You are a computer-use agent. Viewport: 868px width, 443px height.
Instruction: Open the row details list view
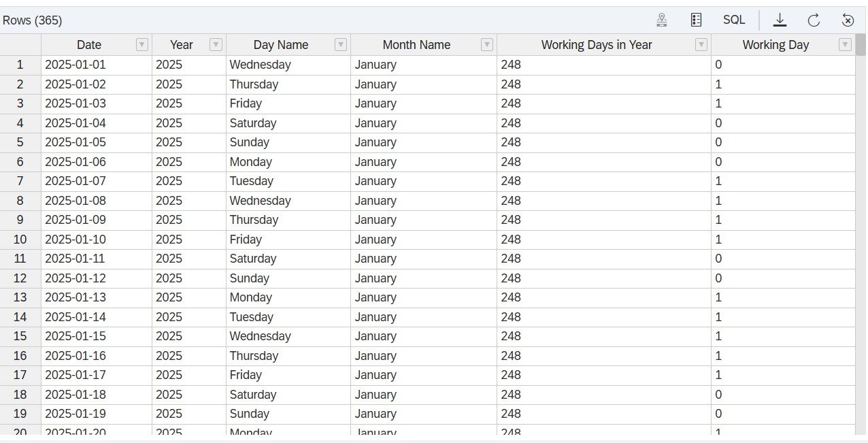(x=696, y=20)
